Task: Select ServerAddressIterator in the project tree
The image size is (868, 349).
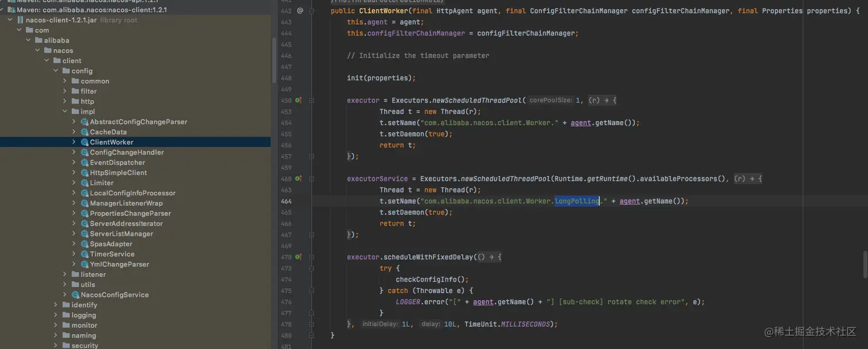Action: 126,223
